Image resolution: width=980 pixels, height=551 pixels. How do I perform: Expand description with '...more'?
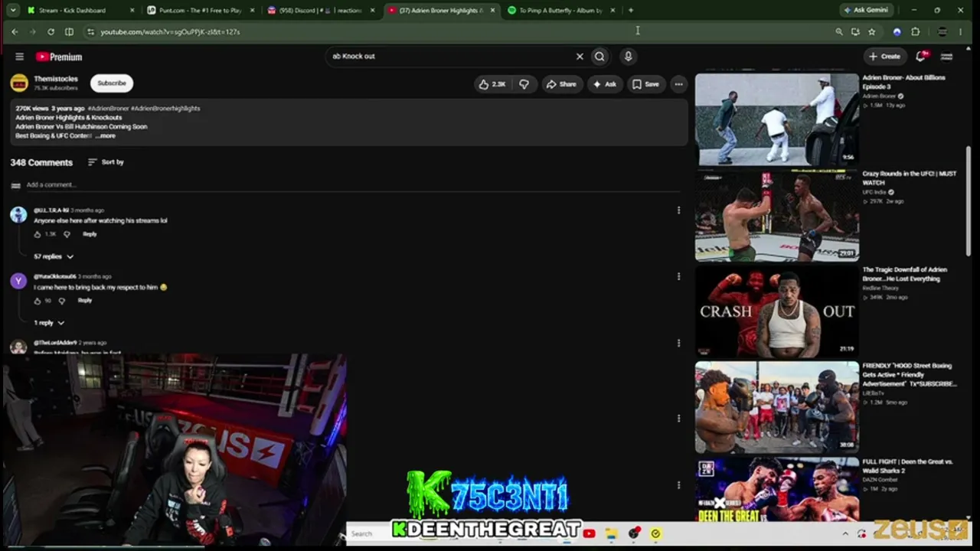[x=106, y=136]
